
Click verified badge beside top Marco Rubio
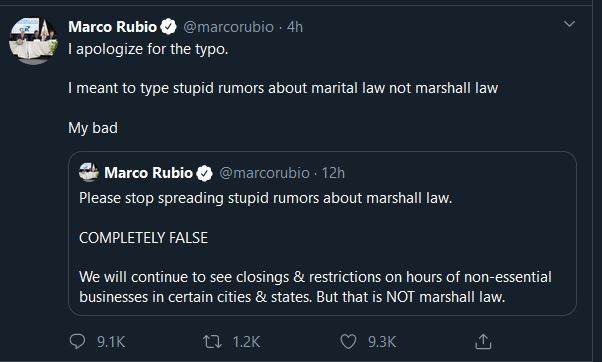pyautogui.click(x=168, y=27)
